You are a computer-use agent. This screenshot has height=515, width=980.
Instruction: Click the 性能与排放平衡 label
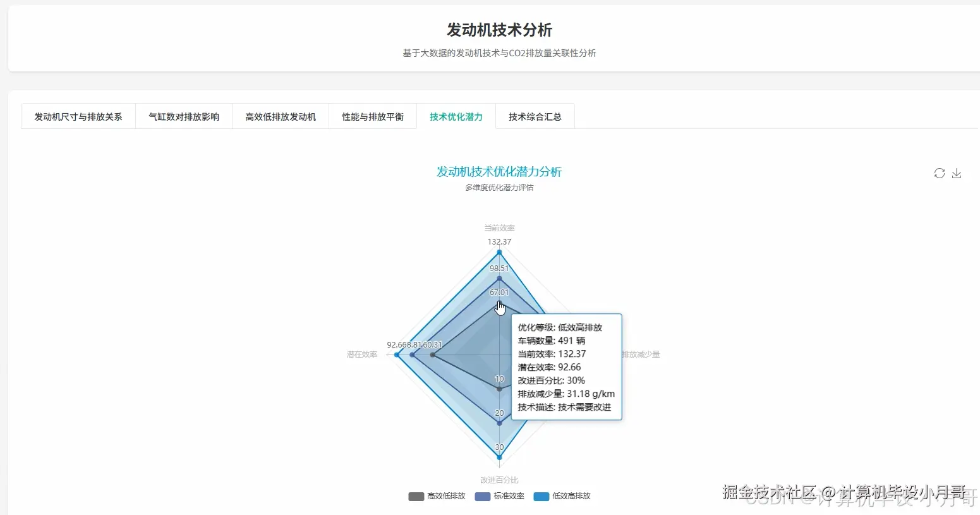373,116
